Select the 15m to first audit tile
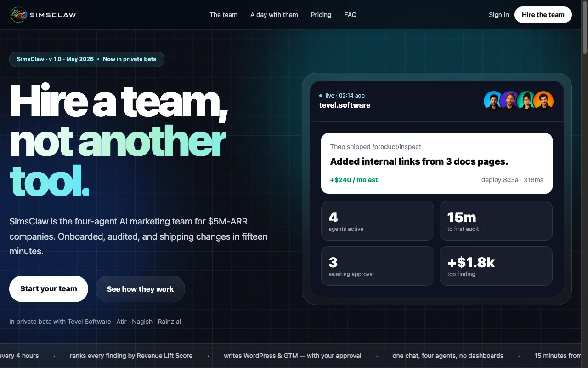The width and height of the screenshot is (588, 368). [496, 221]
